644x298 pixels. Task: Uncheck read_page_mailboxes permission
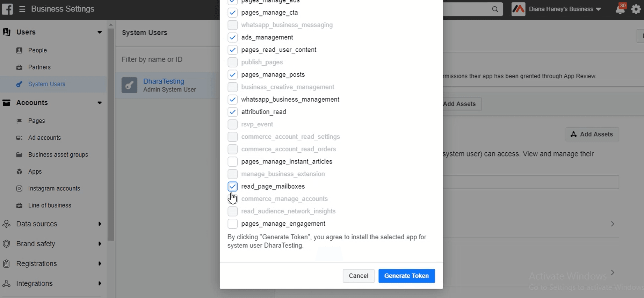tap(232, 187)
